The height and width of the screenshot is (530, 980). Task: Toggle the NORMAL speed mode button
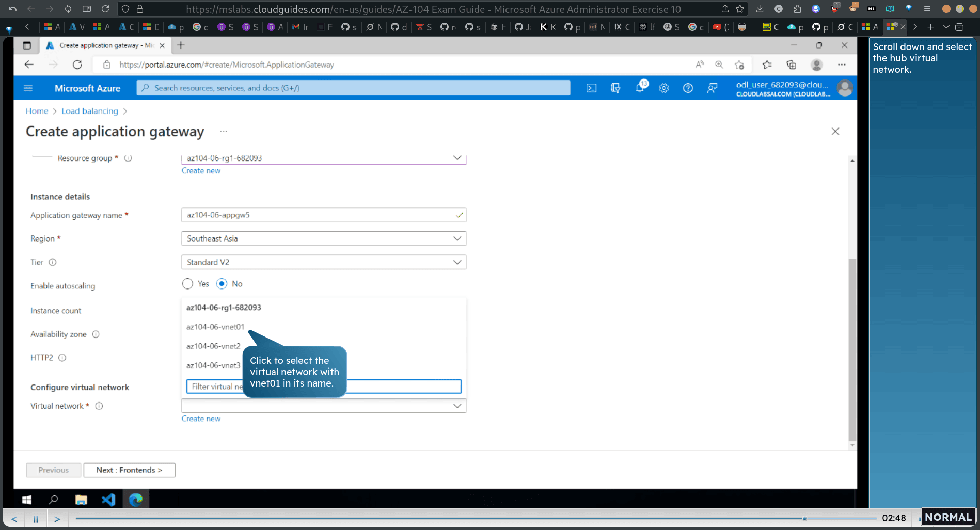[948, 517]
